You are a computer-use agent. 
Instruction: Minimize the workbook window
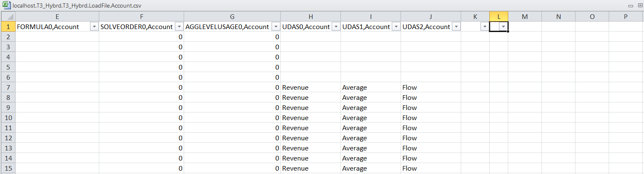630,6
